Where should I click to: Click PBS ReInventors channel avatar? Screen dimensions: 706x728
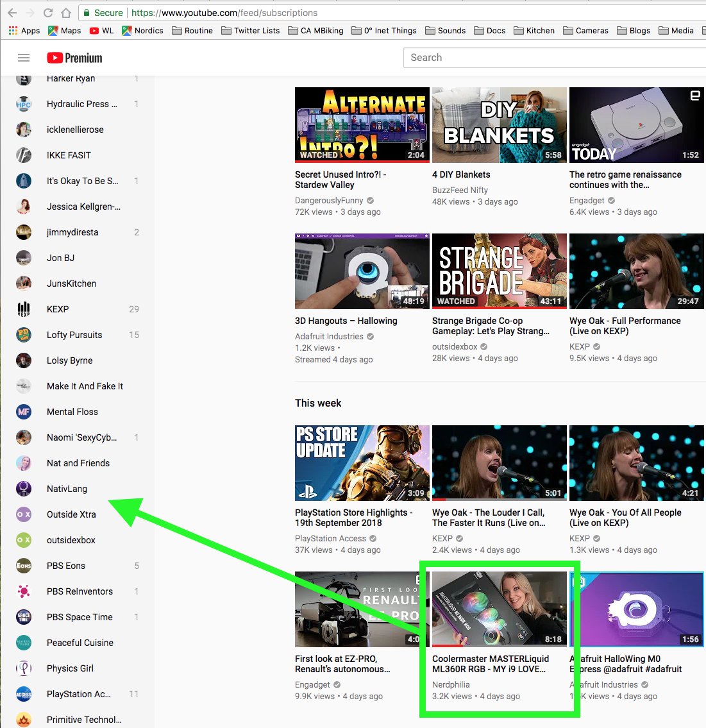point(24,591)
